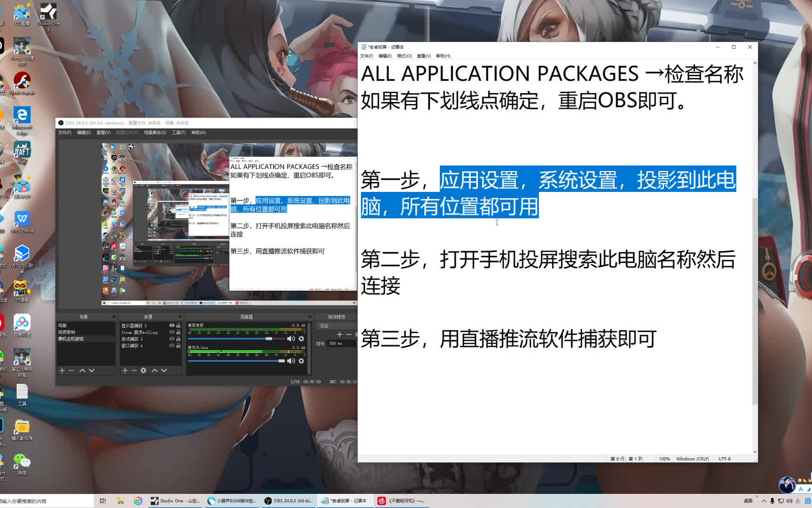Image resolution: width=812 pixels, height=508 pixels.
Task: Open the system tray hidden icons chevron
Action: (x=764, y=501)
